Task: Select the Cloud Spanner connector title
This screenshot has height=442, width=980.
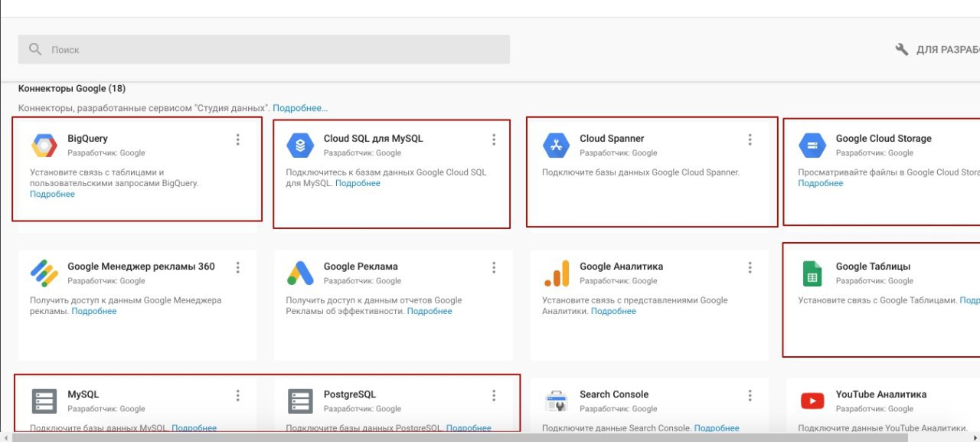Action: point(612,139)
